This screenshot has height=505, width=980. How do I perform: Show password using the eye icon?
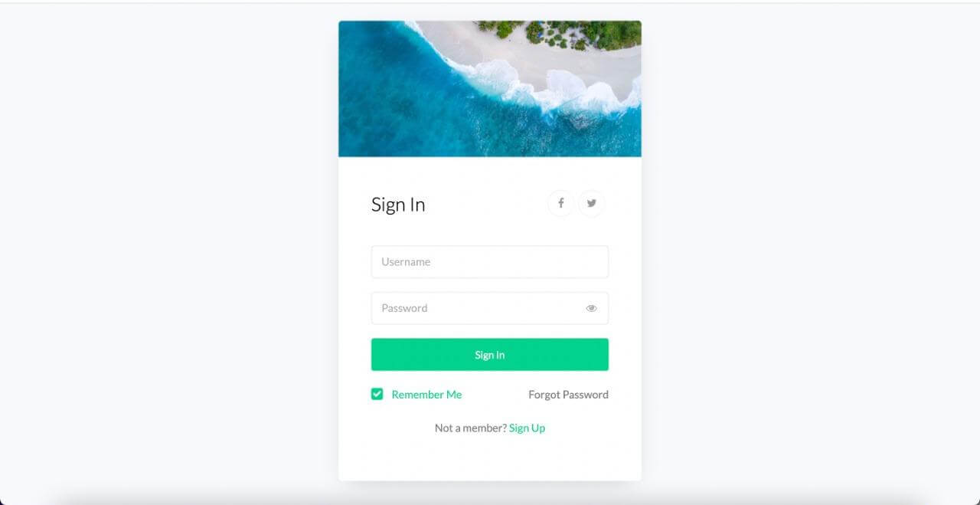pyautogui.click(x=591, y=308)
